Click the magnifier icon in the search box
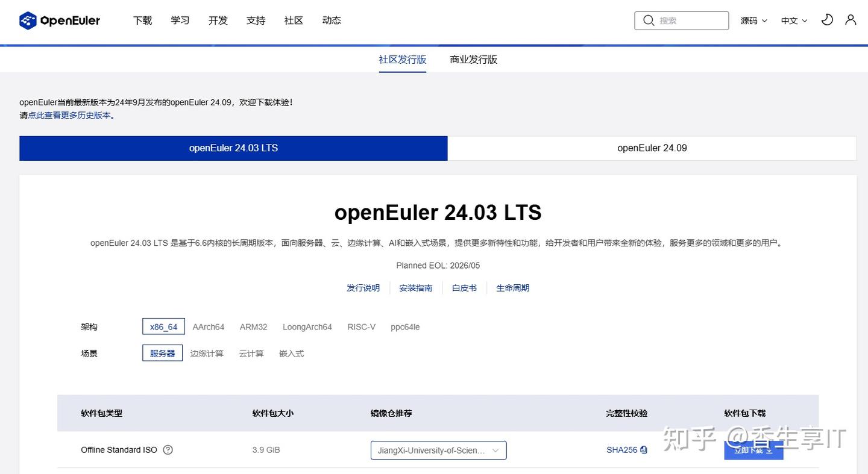The width and height of the screenshot is (868, 474). tap(649, 20)
